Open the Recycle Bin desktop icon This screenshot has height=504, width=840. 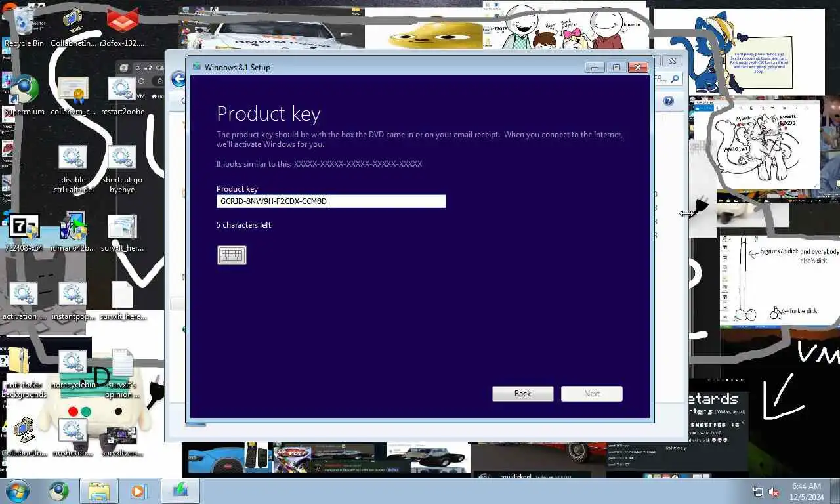[24, 26]
